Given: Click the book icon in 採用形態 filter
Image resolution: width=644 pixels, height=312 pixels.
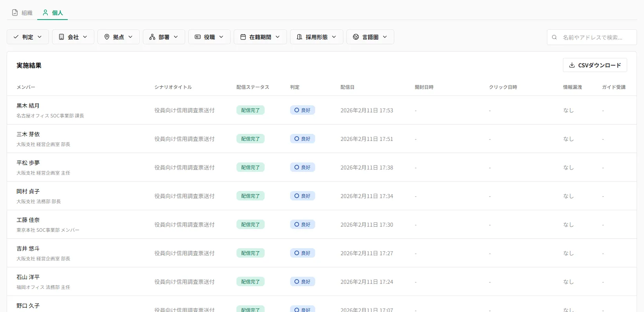Looking at the screenshot, I should (299, 37).
